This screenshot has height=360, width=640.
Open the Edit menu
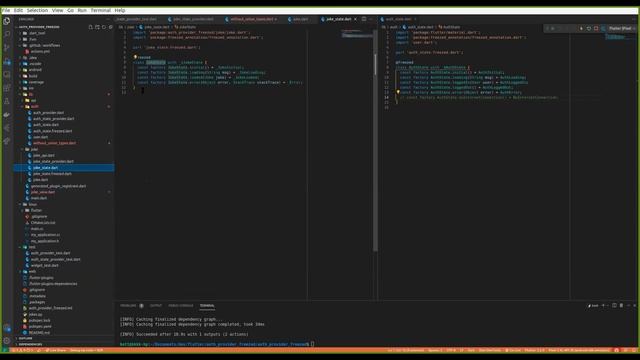point(18,10)
